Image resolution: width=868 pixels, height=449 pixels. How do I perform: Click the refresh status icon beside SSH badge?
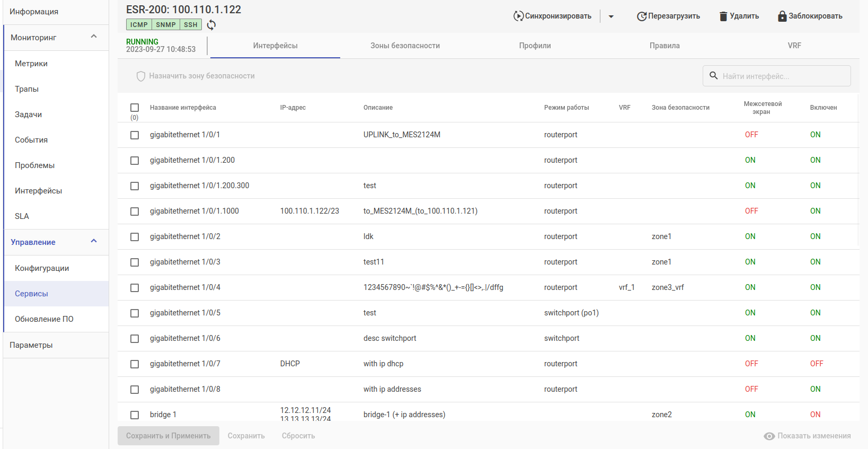(211, 25)
